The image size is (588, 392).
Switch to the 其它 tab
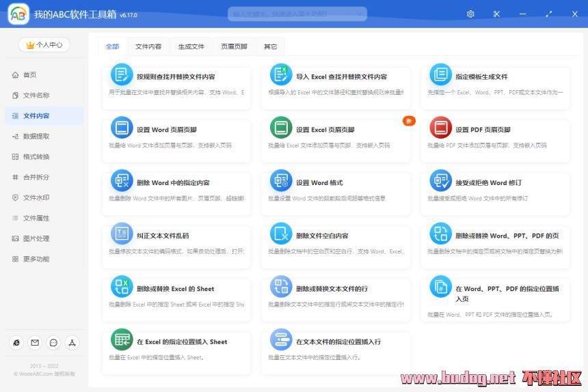(270, 46)
